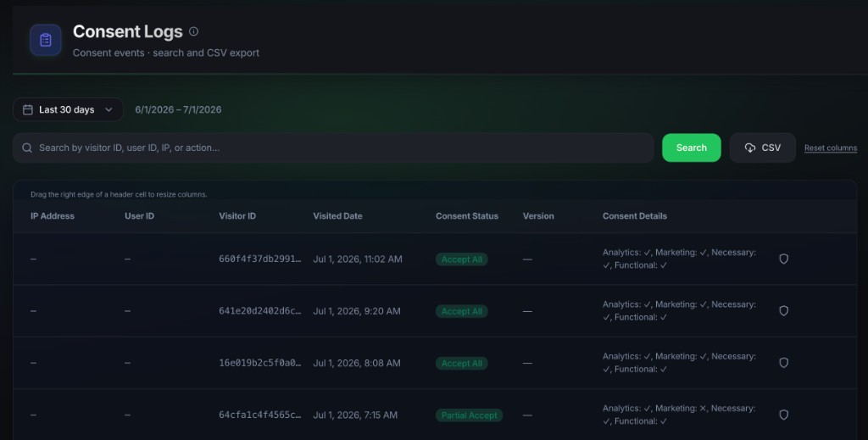
Task: Export logs with the CSV button
Action: coord(763,148)
